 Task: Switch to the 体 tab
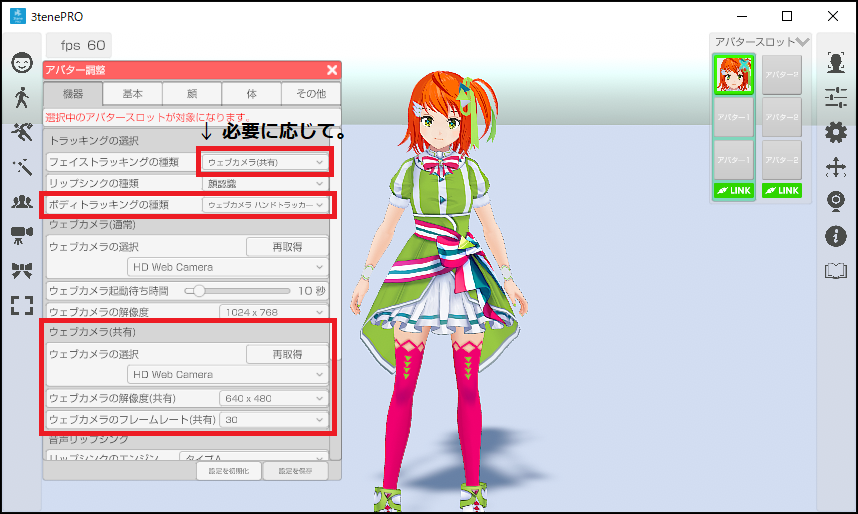point(252,94)
